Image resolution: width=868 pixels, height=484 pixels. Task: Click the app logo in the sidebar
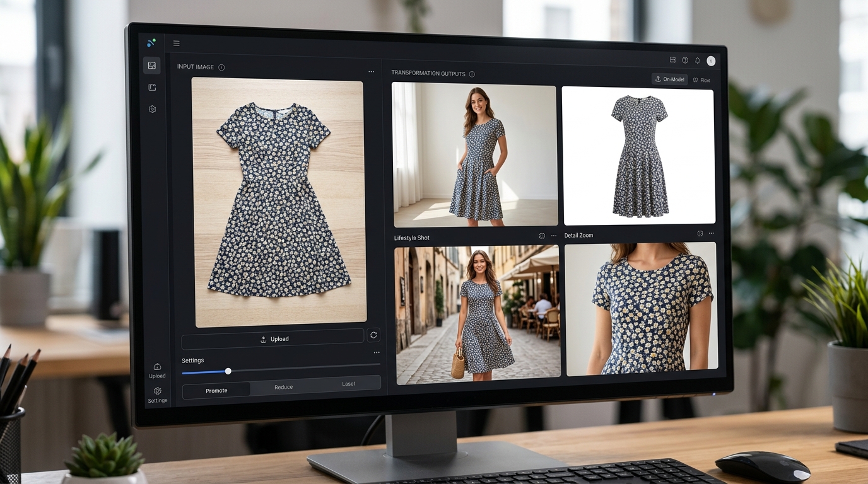click(151, 42)
